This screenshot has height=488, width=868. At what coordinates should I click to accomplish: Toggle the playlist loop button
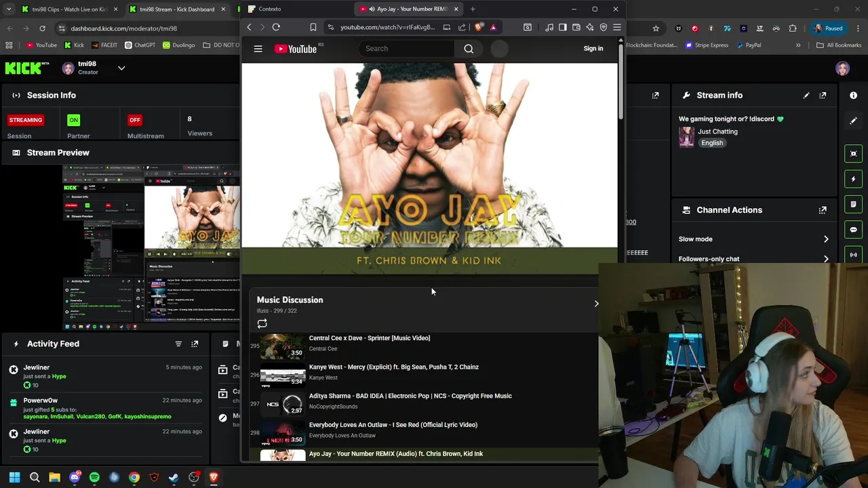click(262, 324)
